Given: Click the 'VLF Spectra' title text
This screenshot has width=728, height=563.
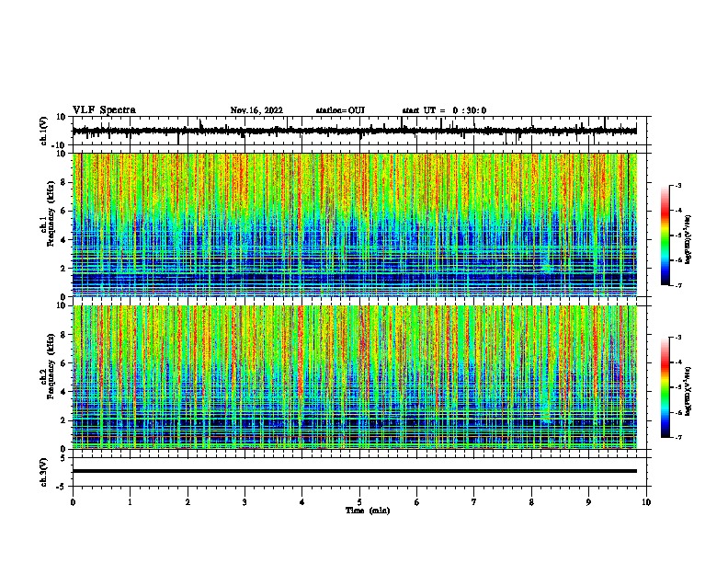Looking at the screenshot, I should (104, 110).
